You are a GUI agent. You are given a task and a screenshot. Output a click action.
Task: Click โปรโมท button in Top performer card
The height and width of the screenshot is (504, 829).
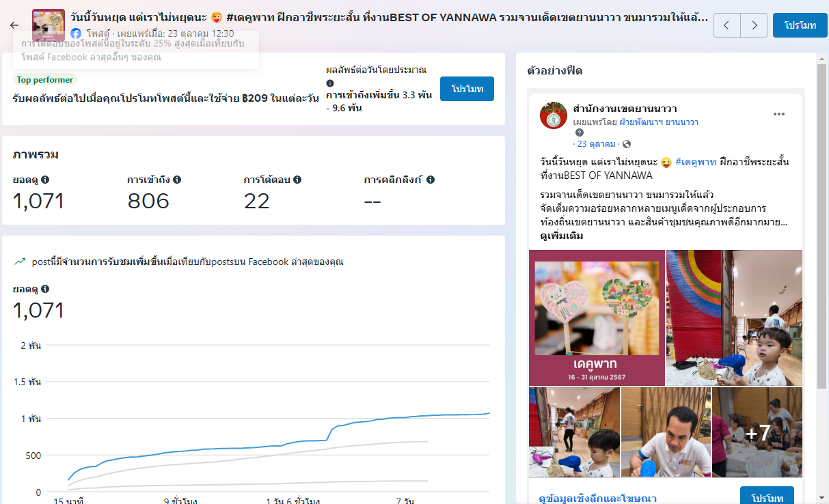click(467, 89)
